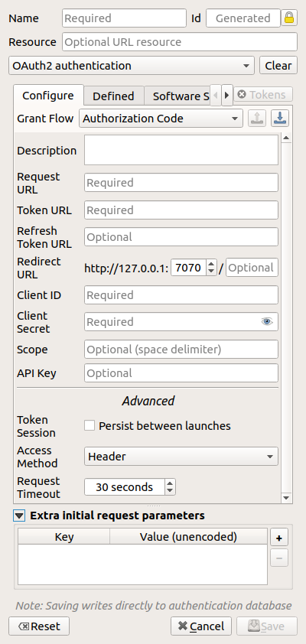The height and width of the screenshot is (644, 306).
Task: Focus the Client ID field
Action: [181, 295]
